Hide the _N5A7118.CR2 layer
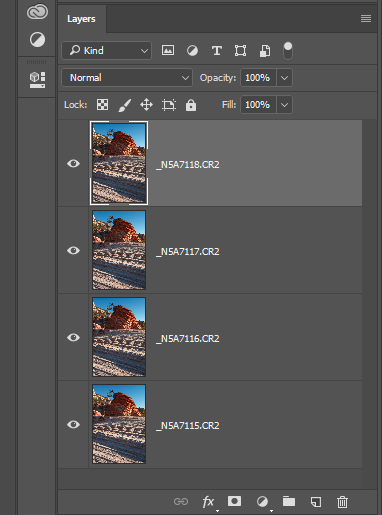This screenshot has height=515, width=382. (x=73, y=163)
